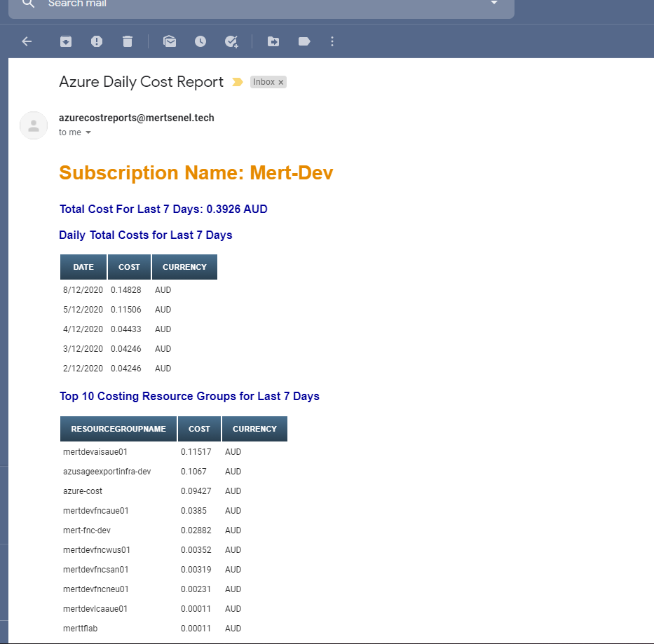The height and width of the screenshot is (644, 654).
Task: Click the cost value 0.00231
Action: click(x=196, y=589)
